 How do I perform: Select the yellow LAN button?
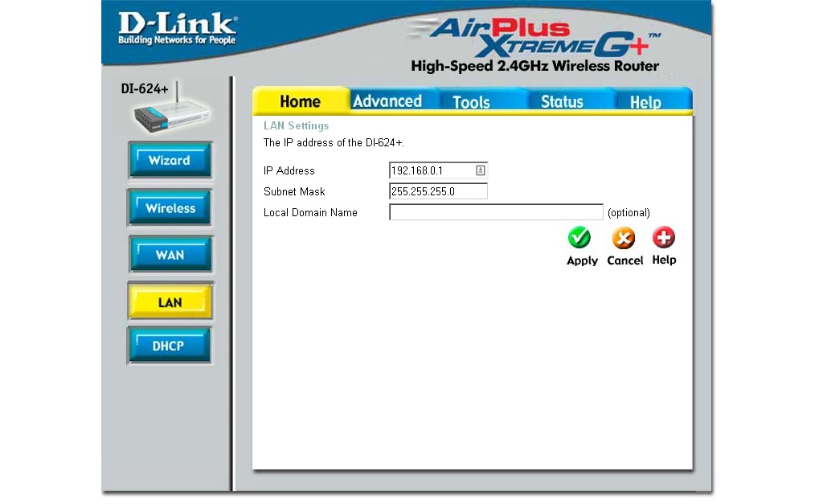coord(170,302)
